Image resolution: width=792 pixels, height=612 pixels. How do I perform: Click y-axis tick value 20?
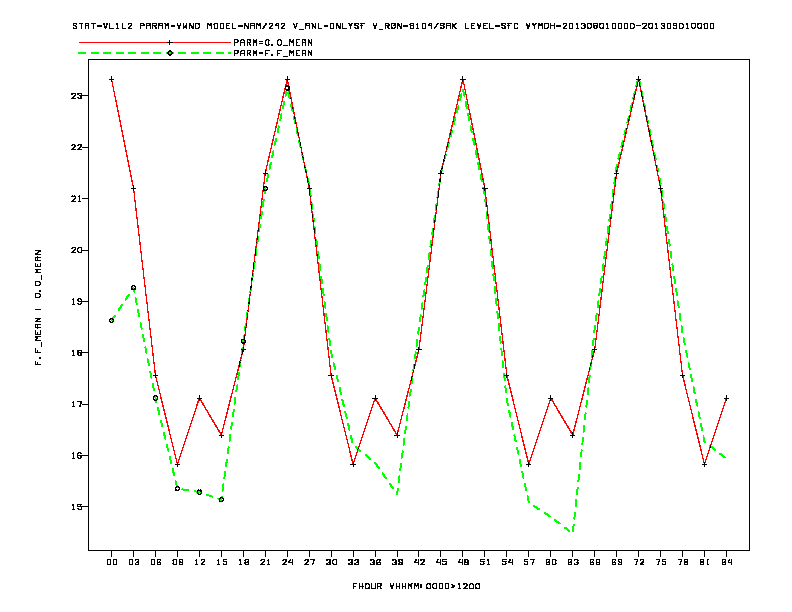[x=76, y=250]
